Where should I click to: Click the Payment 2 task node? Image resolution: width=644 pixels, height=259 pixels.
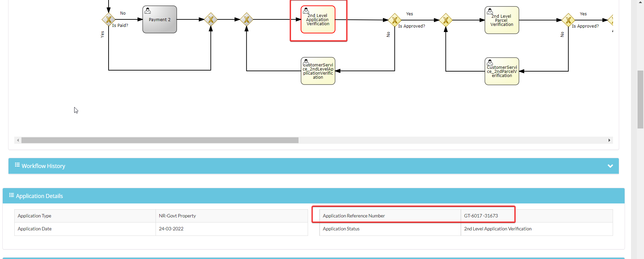pyautogui.click(x=160, y=19)
